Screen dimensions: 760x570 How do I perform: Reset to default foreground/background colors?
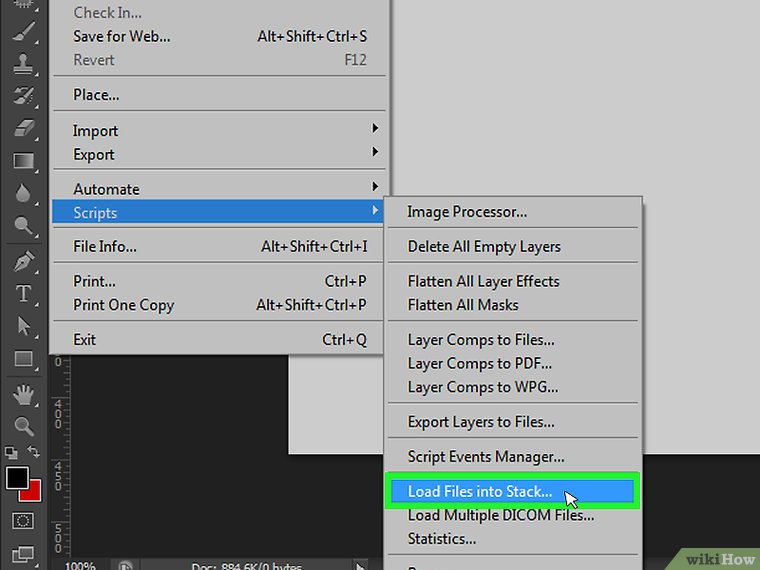(11, 453)
